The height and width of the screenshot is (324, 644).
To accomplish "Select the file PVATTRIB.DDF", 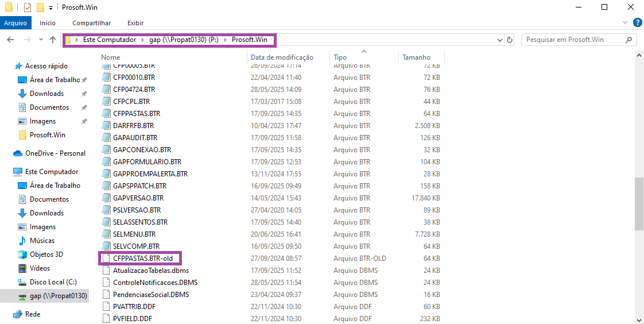I will pyautogui.click(x=134, y=307).
